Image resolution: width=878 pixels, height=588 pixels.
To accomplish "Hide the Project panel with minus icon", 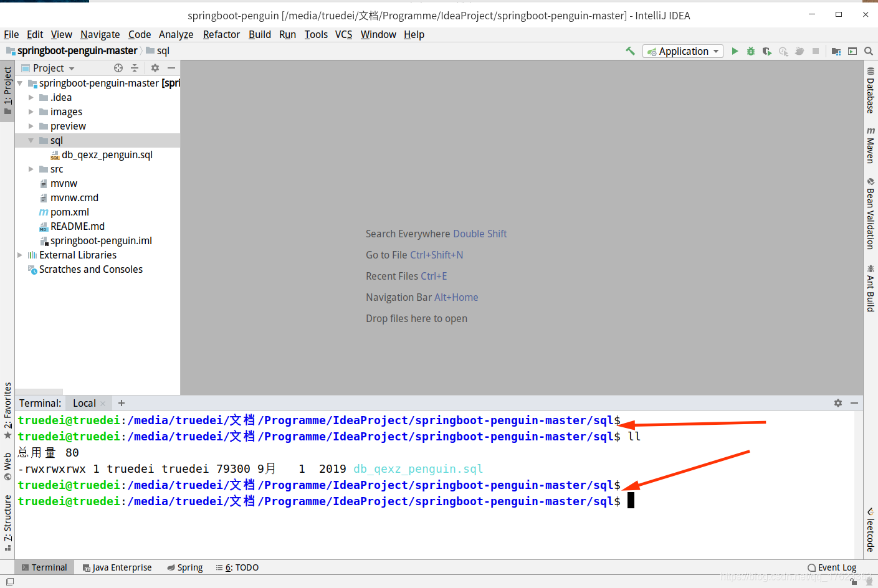I will coord(171,68).
